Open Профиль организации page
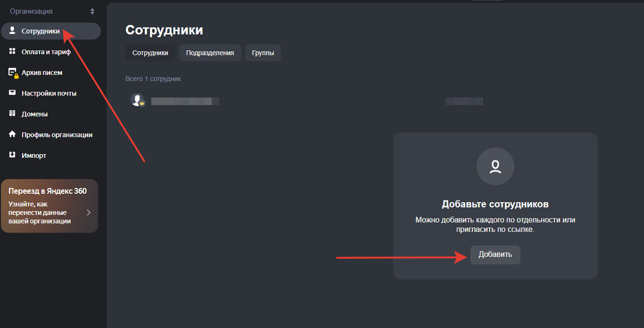The width and height of the screenshot is (644, 328). pyautogui.click(x=57, y=135)
